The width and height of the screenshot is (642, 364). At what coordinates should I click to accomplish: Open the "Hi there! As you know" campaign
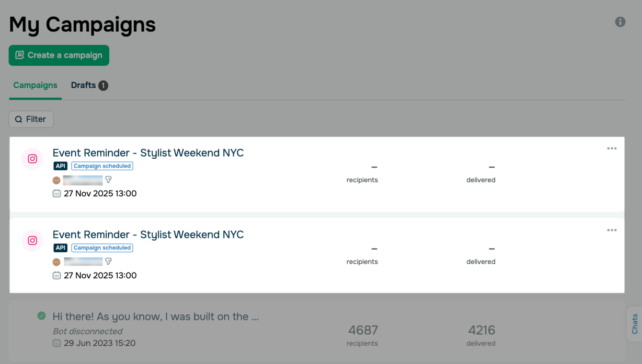[x=155, y=316]
